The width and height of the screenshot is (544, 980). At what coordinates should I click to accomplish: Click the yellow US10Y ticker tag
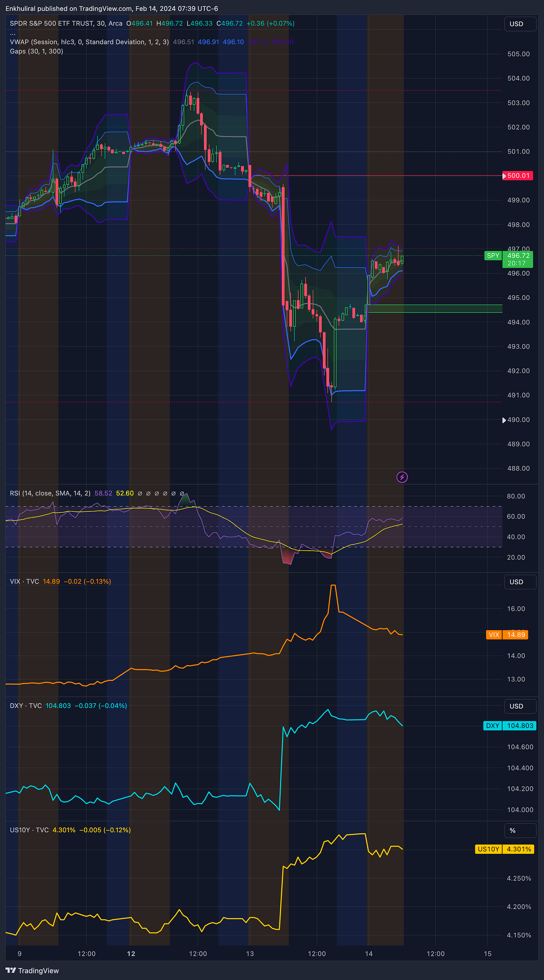pyautogui.click(x=488, y=849)
